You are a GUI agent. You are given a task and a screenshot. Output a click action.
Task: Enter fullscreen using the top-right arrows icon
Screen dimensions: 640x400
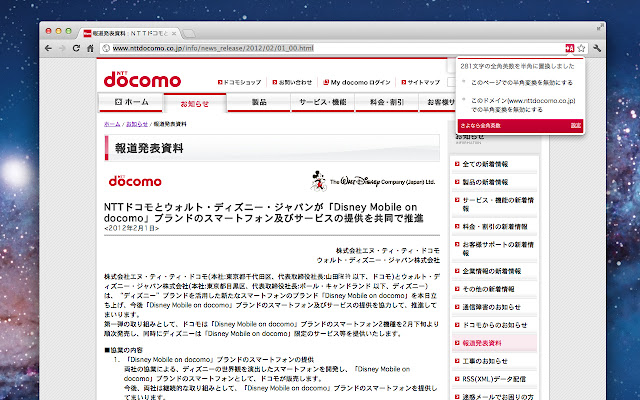click(600, 27)
